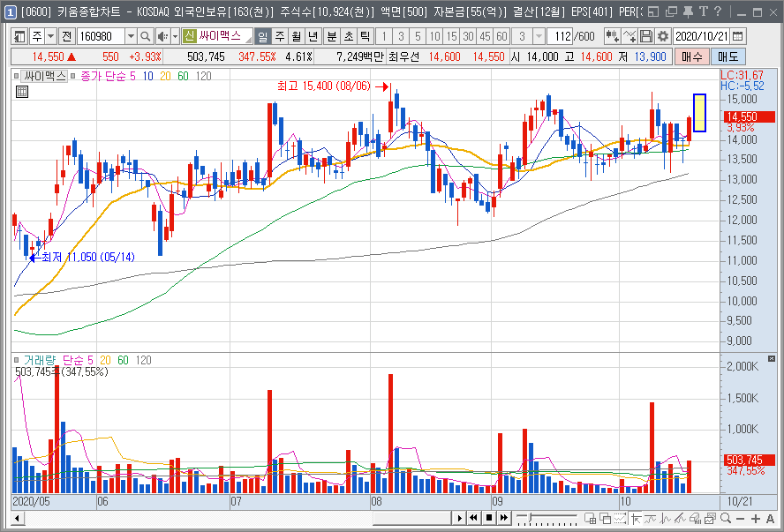Play the chart forward with the play button
Image resolution: width=784 pixels, height=532 pixels.
click(459, 519)
